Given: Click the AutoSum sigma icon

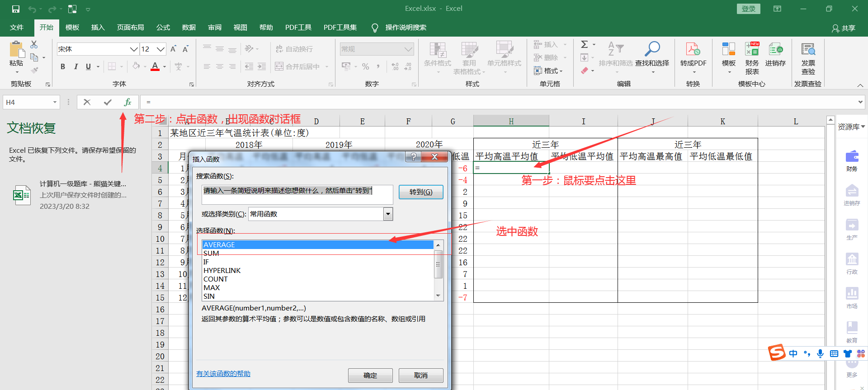Looking at the screenshot, I should [585, 44].
